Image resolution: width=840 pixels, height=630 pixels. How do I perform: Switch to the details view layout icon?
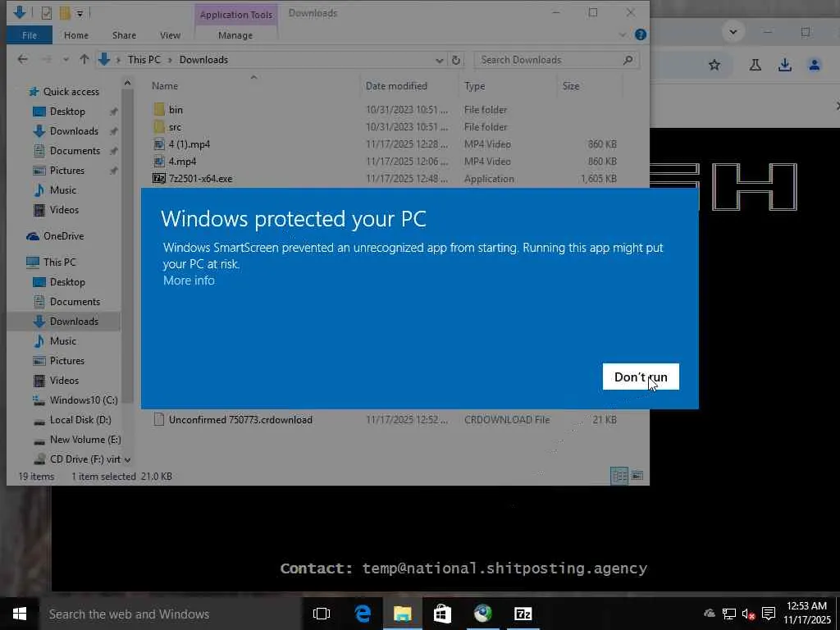[x=619, y=476]
